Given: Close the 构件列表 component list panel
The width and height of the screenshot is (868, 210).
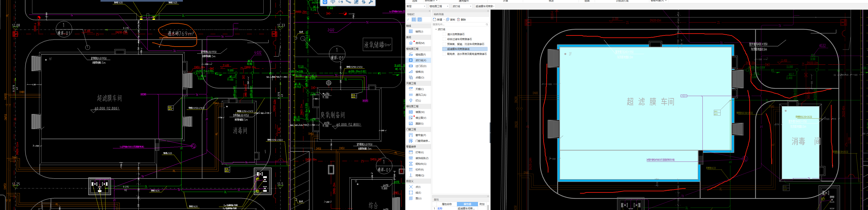Looking at the screenshot, I should coord(488,11).
